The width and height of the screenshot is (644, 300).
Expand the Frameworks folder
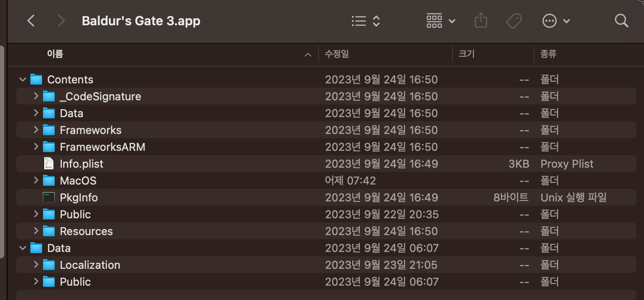36,130
